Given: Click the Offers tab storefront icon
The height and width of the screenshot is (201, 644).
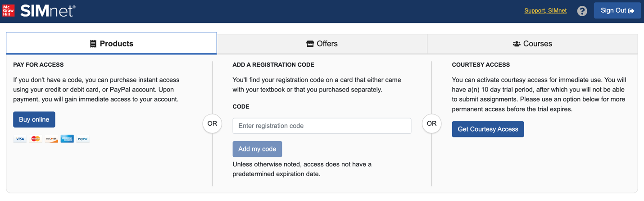Looking at the screenshot, I should 310,44.
